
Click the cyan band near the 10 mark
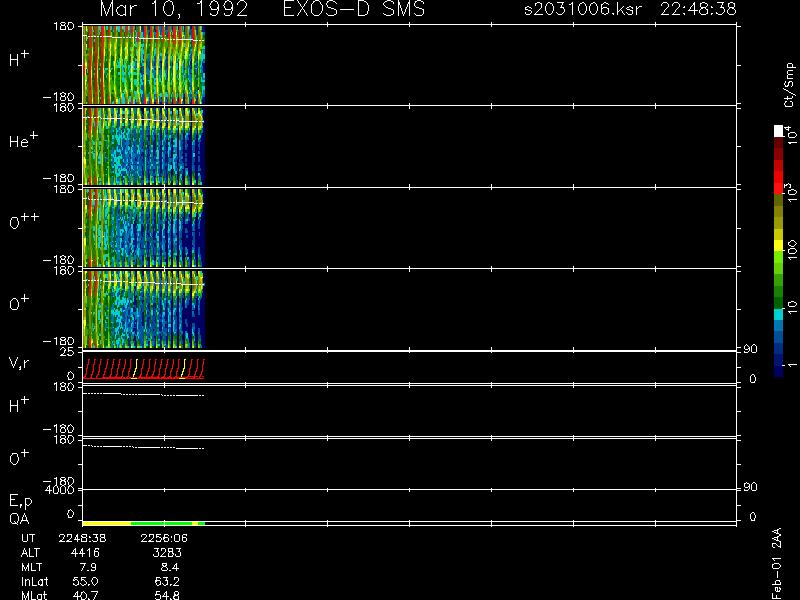pyautogui.click(x=778, y=315)
